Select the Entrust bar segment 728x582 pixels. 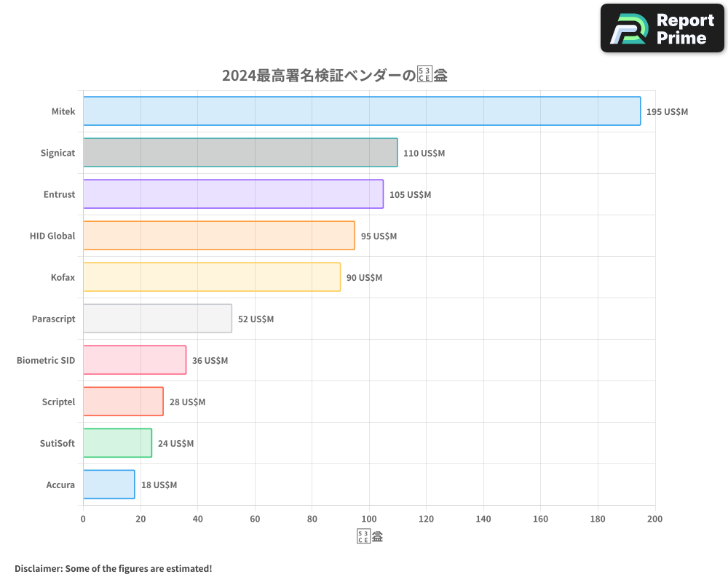pyautogui.click(x=233, y=194)
